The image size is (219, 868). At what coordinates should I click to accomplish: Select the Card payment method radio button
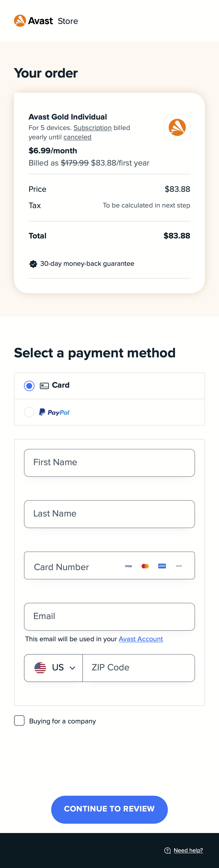point(29,386)
